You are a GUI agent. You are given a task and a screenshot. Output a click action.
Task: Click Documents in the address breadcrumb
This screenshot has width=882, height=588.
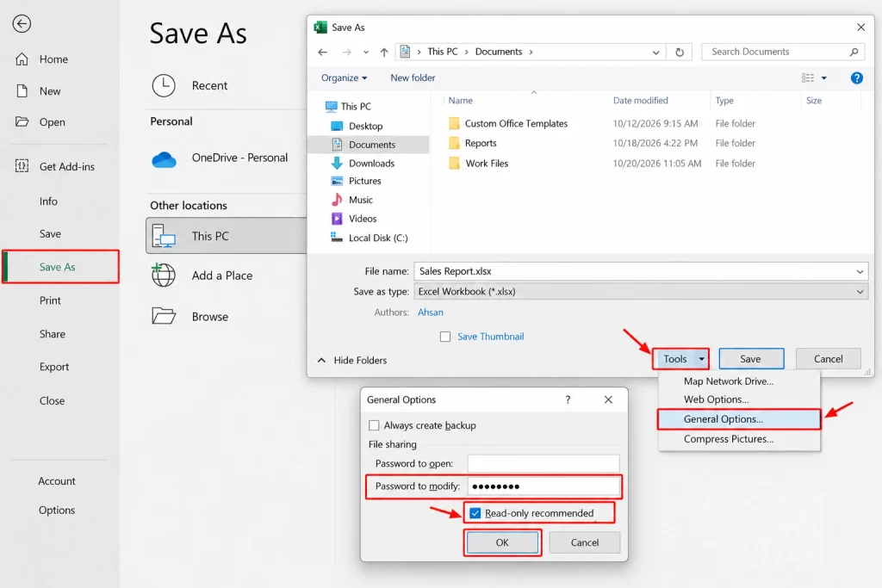click(x=499, y=52)
